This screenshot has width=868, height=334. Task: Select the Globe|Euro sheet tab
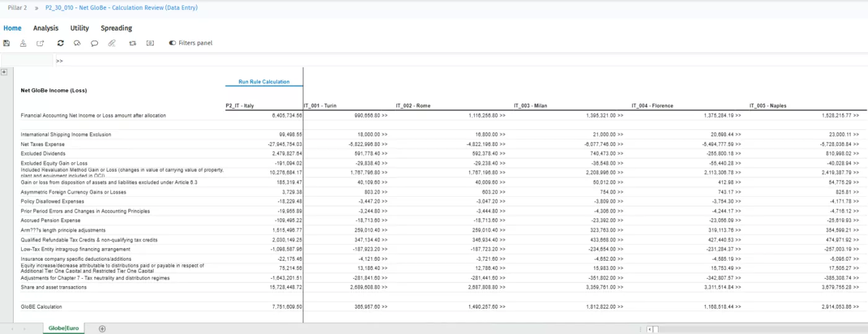64,328
